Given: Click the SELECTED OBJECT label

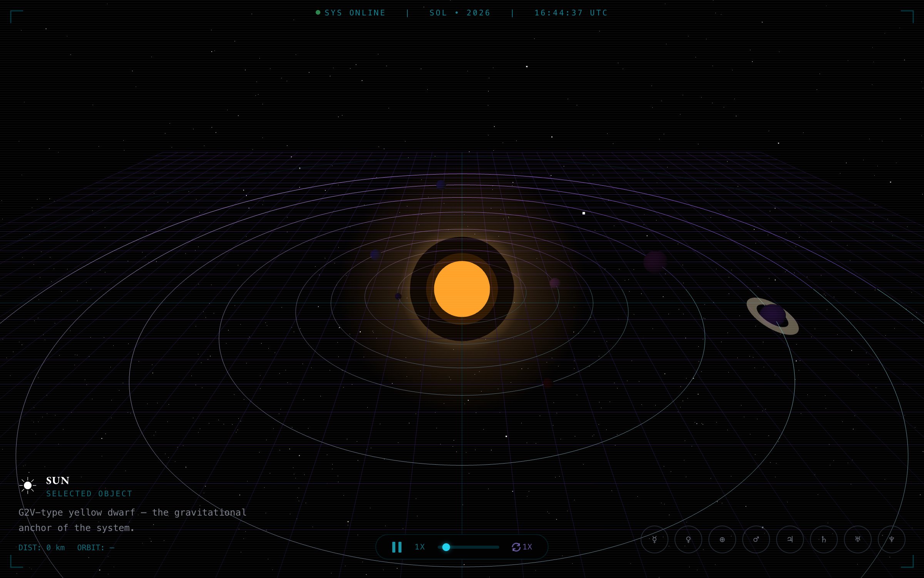Looking at the screenshot, I should pos(89,494).
